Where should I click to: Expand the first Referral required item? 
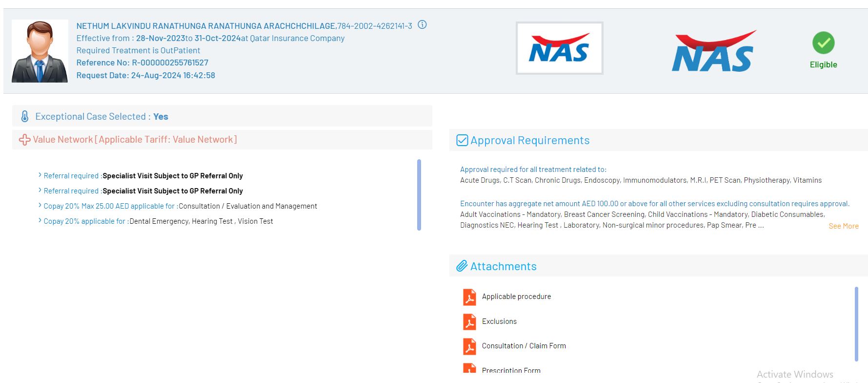40,175
